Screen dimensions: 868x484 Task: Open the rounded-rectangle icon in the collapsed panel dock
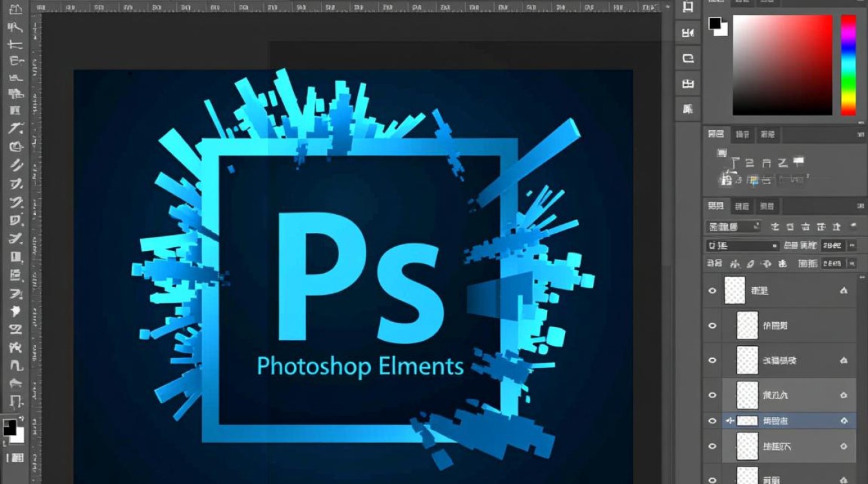(688, 58)
